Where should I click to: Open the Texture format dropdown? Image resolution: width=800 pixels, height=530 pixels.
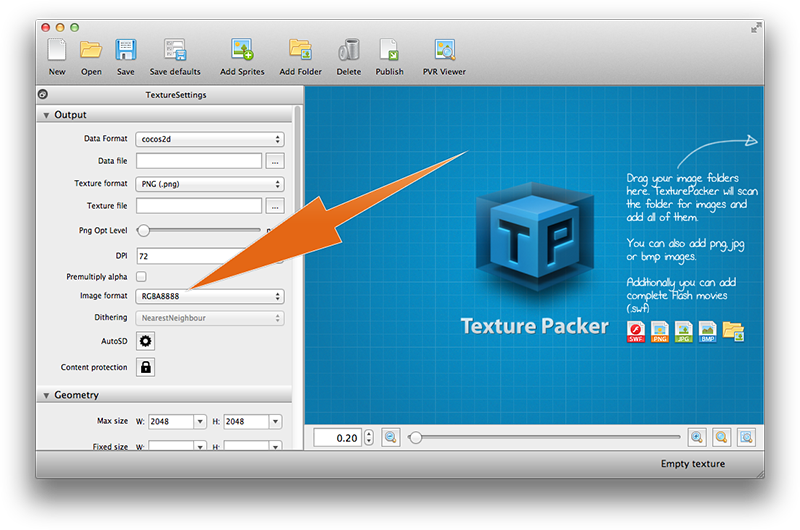209,184
